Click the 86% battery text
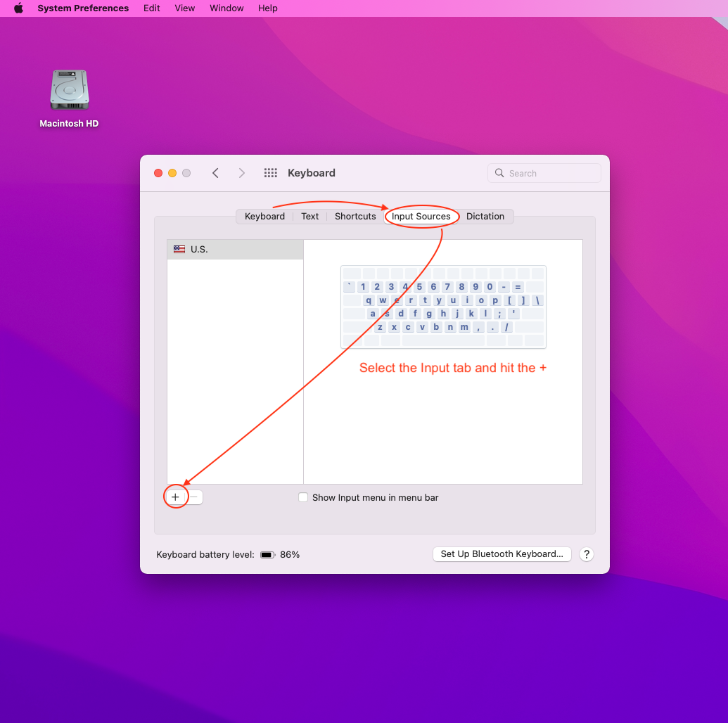Screen dimensions: 728x723 click(290, 555)
